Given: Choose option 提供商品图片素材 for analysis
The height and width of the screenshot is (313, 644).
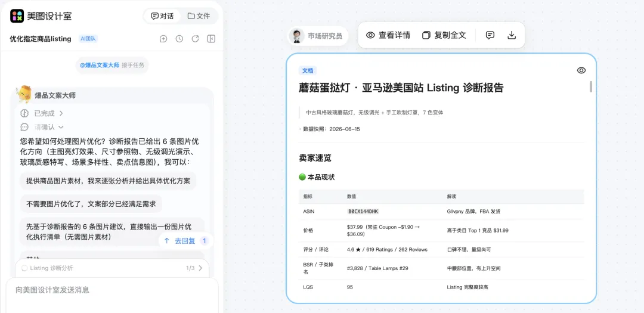Looking at the screenshot, I should pos(108,181).
